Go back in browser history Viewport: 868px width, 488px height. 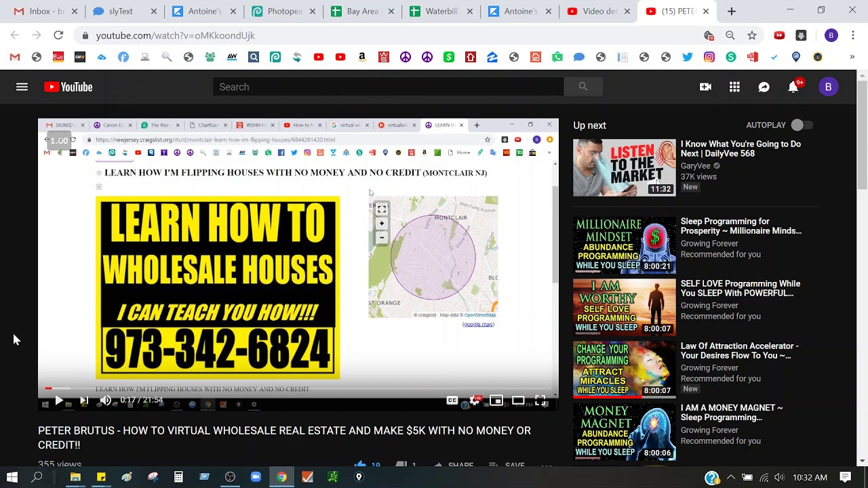pyautogui.click(x=15, y=35)
